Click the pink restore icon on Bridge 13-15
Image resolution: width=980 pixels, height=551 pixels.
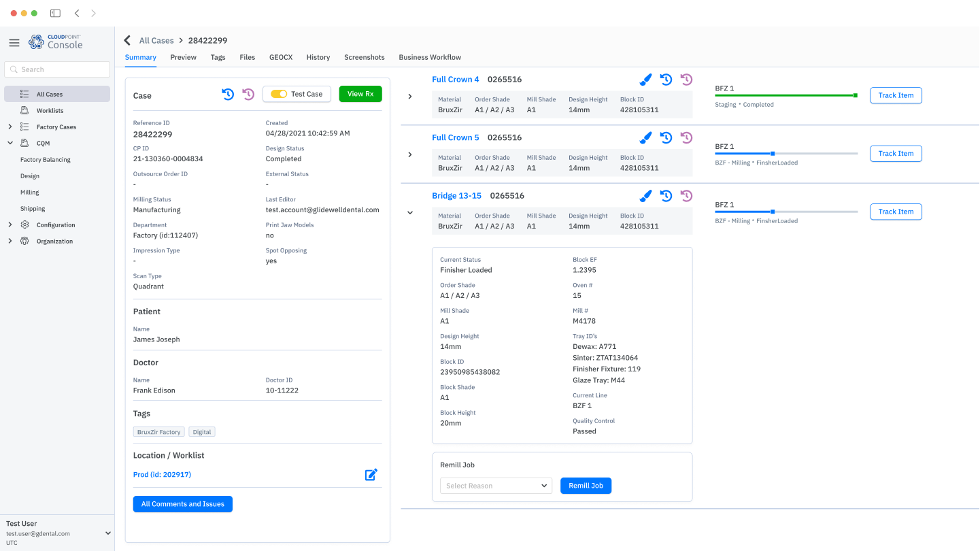(686, 195)
